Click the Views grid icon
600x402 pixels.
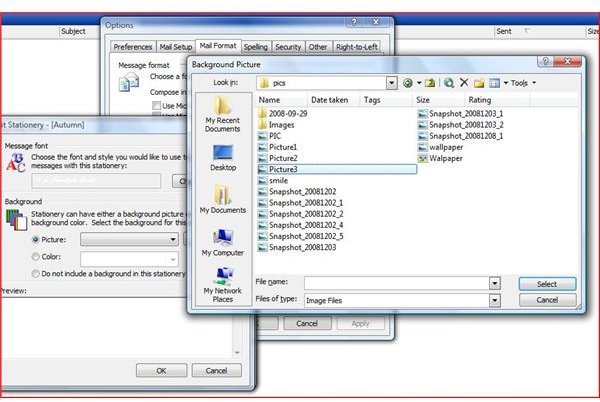click(x=494, y=83)
